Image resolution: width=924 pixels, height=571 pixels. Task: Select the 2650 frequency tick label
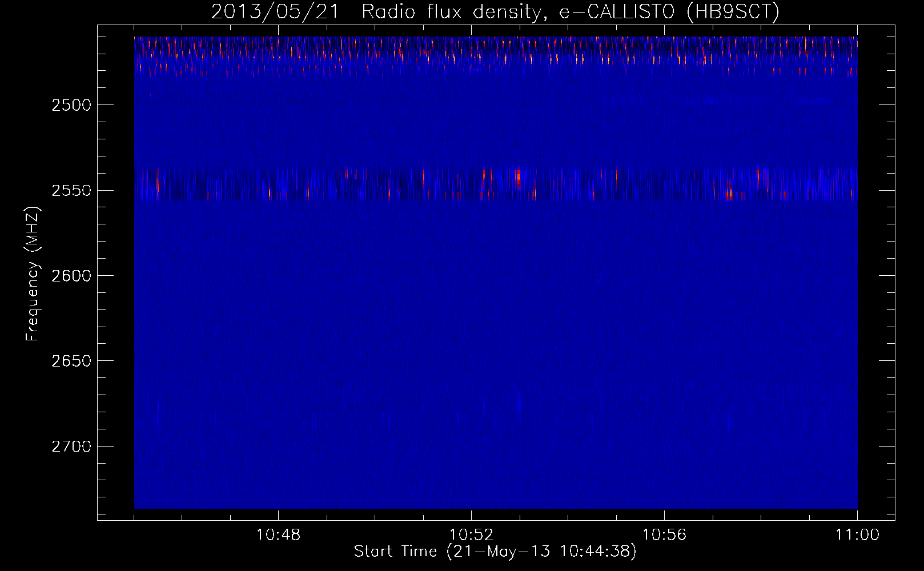[x=71, y=361]
